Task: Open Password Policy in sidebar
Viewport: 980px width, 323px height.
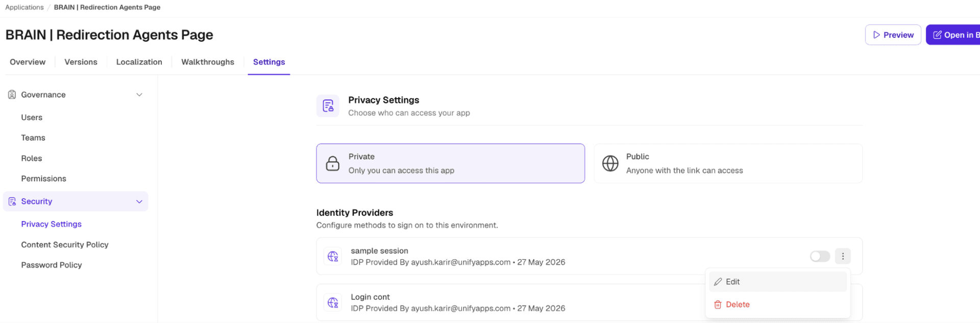Action: 51,265
